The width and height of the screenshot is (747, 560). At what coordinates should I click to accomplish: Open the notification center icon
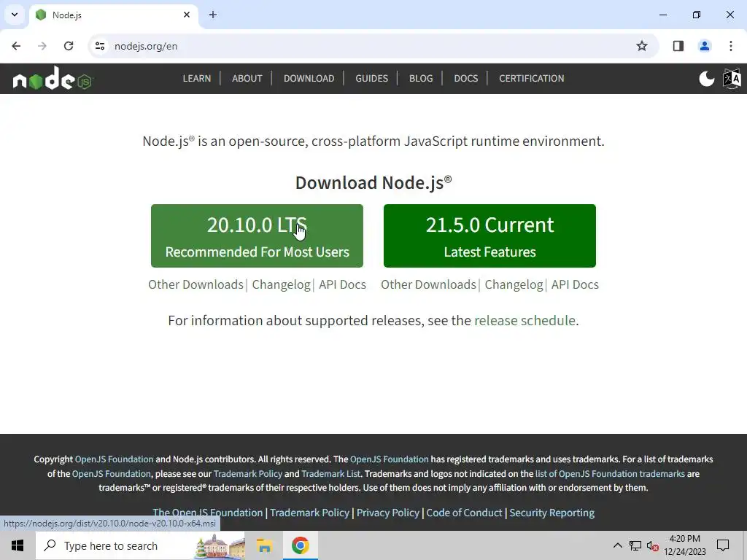coord(723,545)
